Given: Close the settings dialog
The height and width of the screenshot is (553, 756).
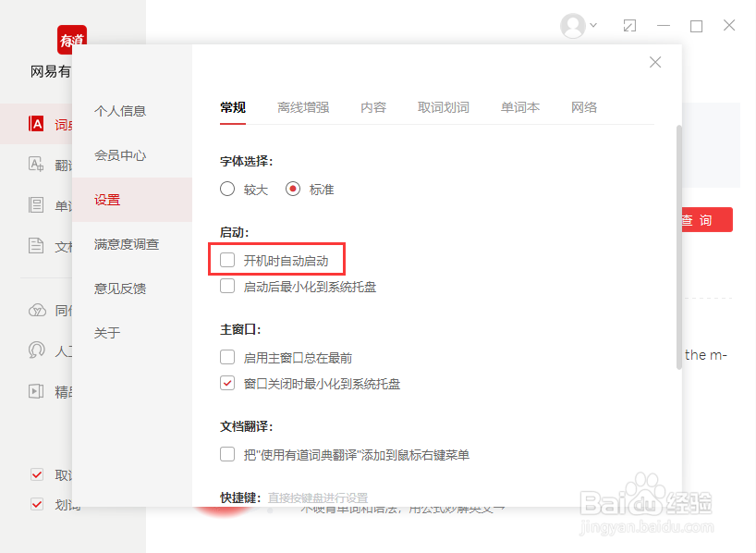Looking at the screenshot, I should (x=655, y=62).
